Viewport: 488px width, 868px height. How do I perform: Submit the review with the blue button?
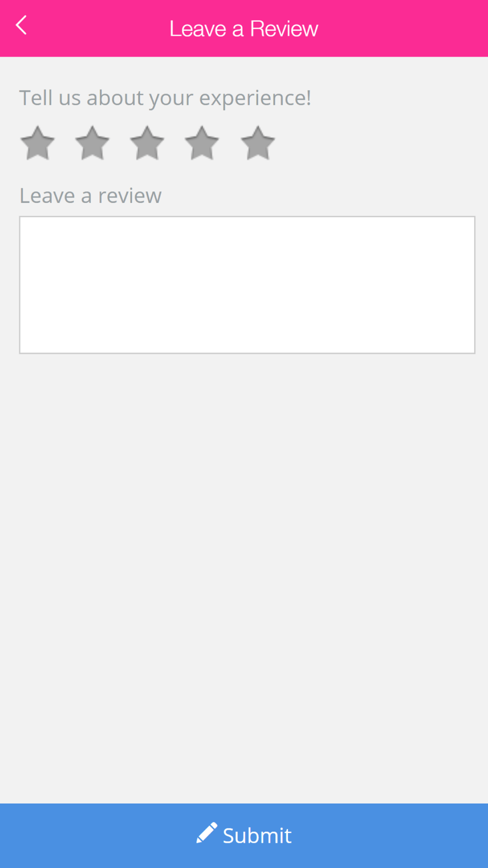click(x=244, y=835)
